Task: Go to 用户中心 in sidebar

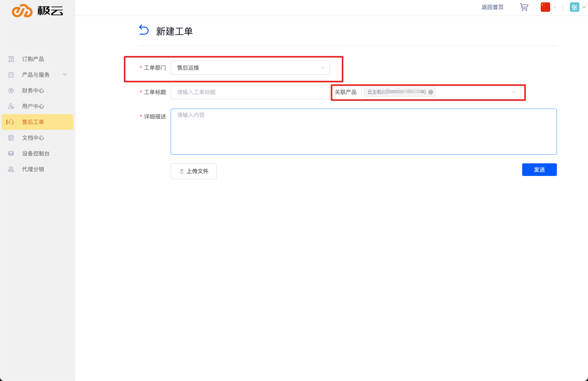Action: click(33, 106)
